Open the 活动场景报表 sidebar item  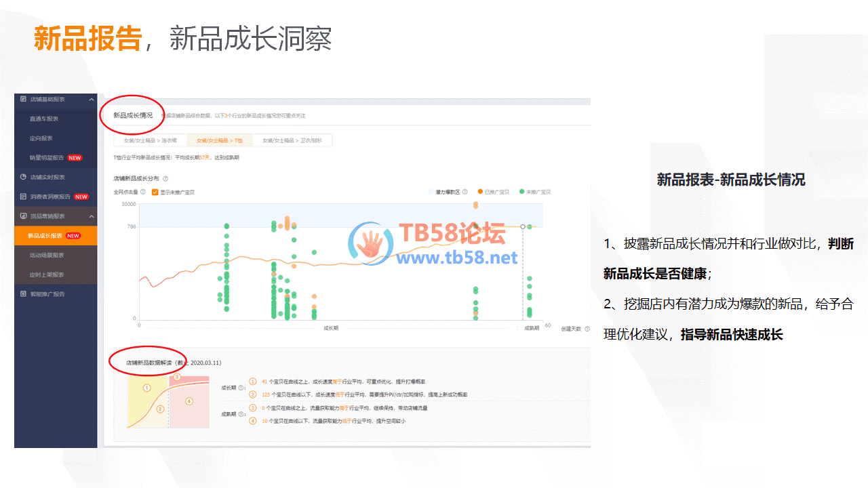pos(56,256)
